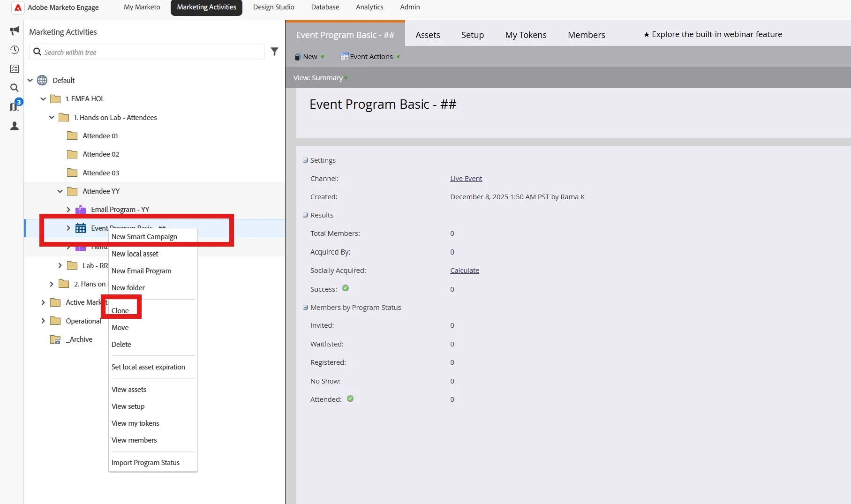Choose Delete from the context menu
851x504 pixels.
coord(121,344)
